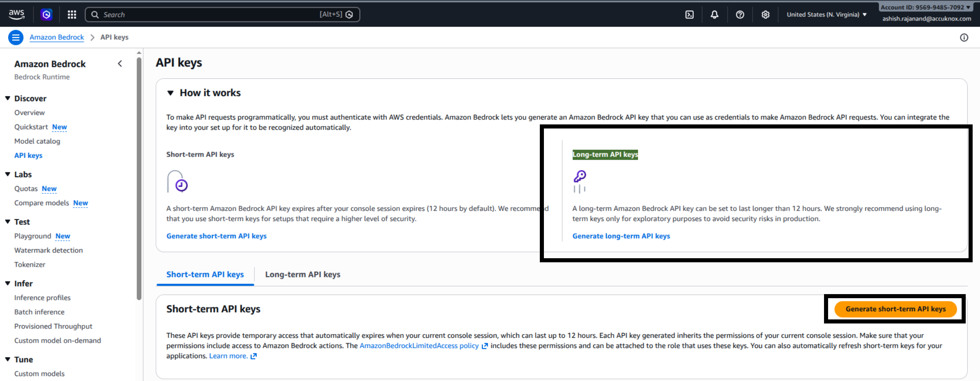This screenshot has width=980, height=381.
Task: Click the Bedrock Runtime subtitle
Action: click(42, 77)
